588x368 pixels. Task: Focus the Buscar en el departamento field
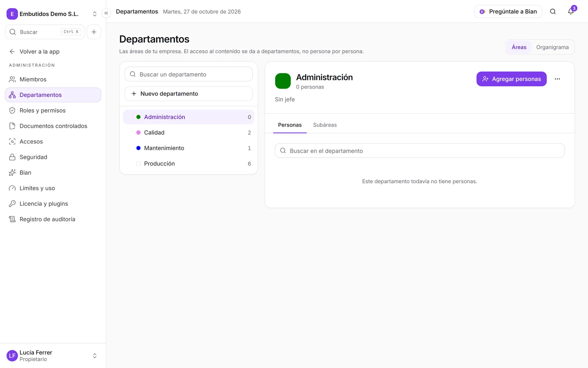click(x=420, y=151)
